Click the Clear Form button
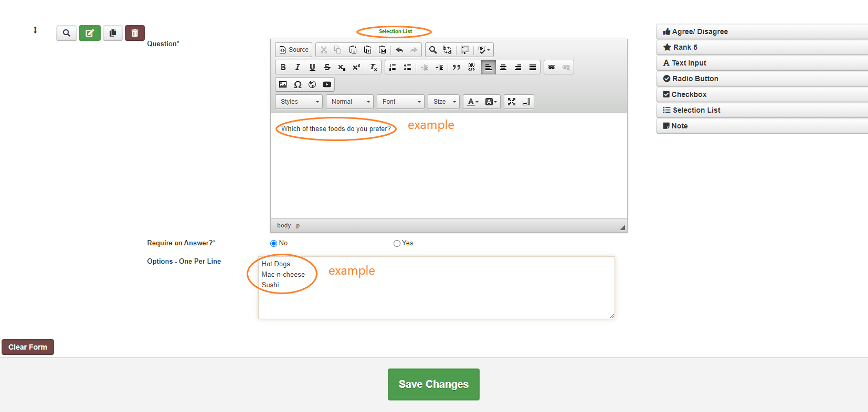 pos(28,347)
